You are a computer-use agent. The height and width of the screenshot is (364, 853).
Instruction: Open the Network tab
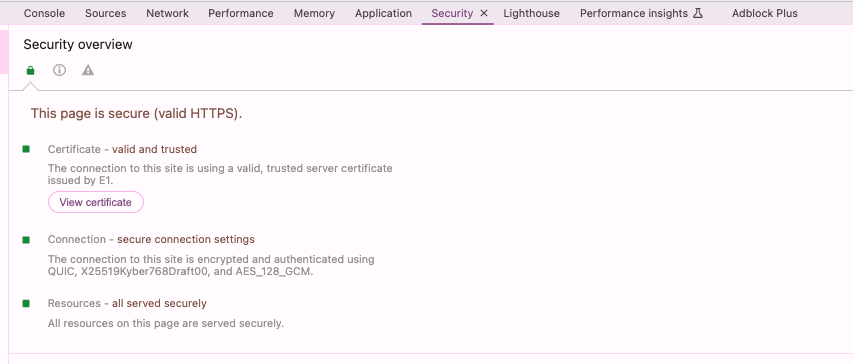point(168,13)
